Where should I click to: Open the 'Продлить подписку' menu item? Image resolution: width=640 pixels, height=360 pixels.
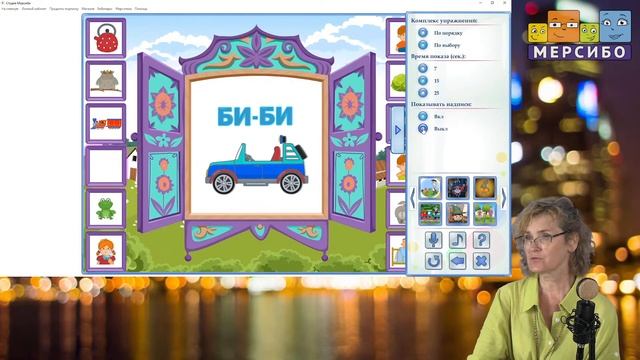[x=64, y=9]
